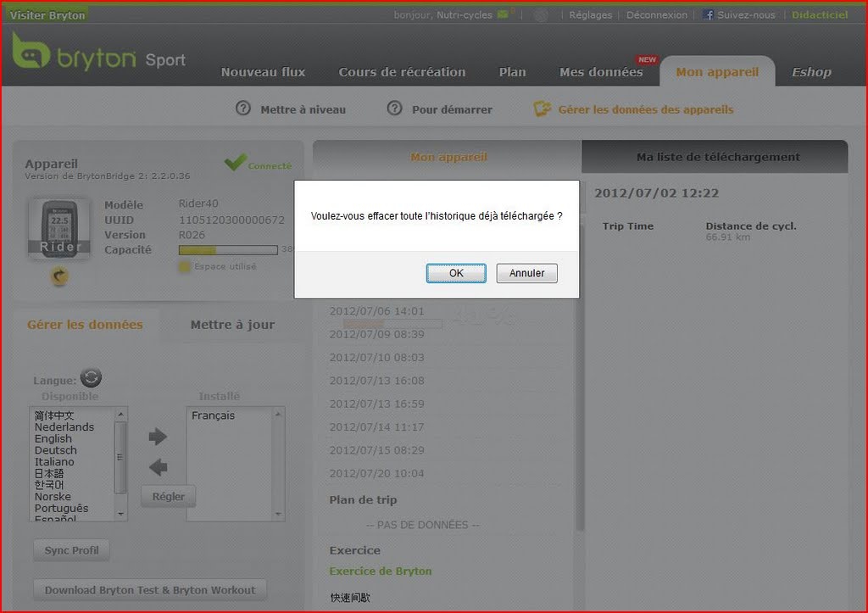The width and height of the screenshot is (868, 613).
Task: Click the Bryton Sport logo
Action: tap(98, 52)
